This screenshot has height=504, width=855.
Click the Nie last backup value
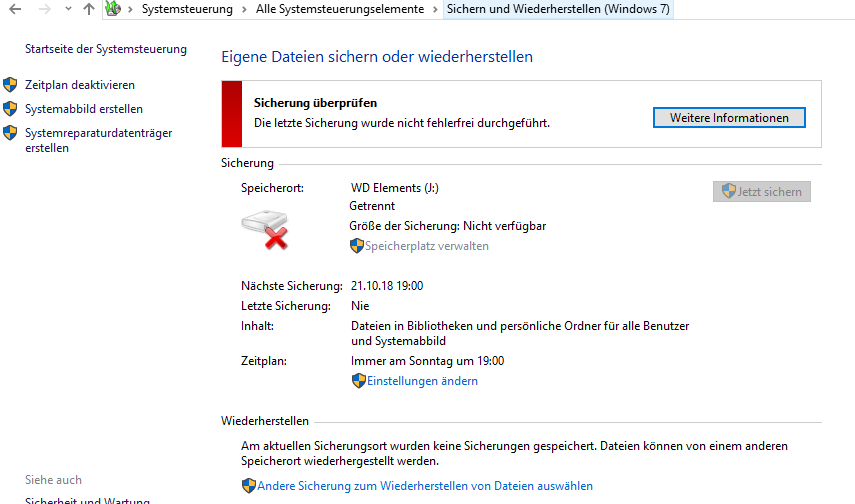(x=360, y=306)
